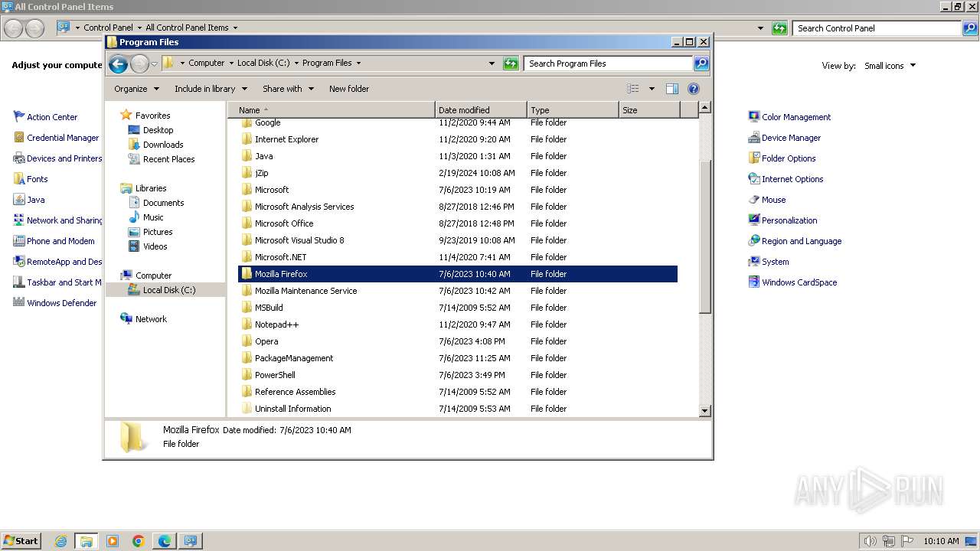Click the volume speaker tray icon

pos(870,541)
